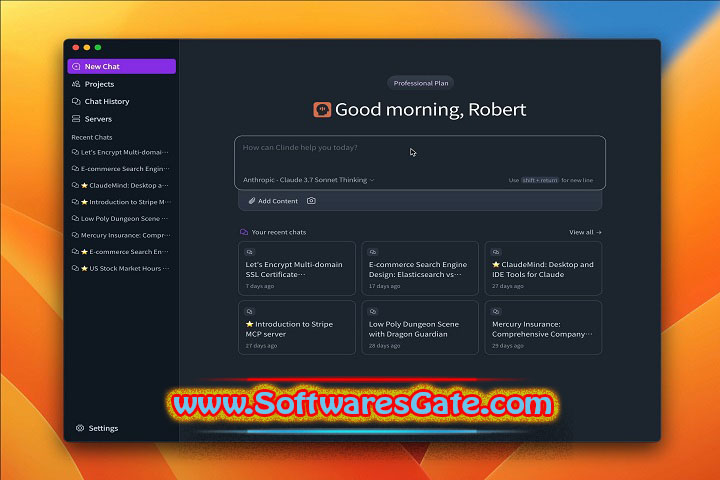Screen dimensions: 720x480
Task: Click star on Stripe MCP server card
Action: click(249, 324)
